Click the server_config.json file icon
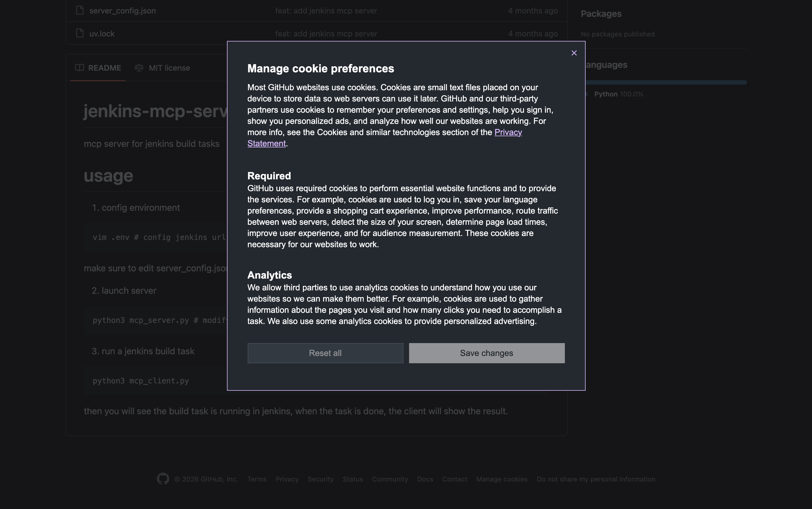 (x=80, y=10)
